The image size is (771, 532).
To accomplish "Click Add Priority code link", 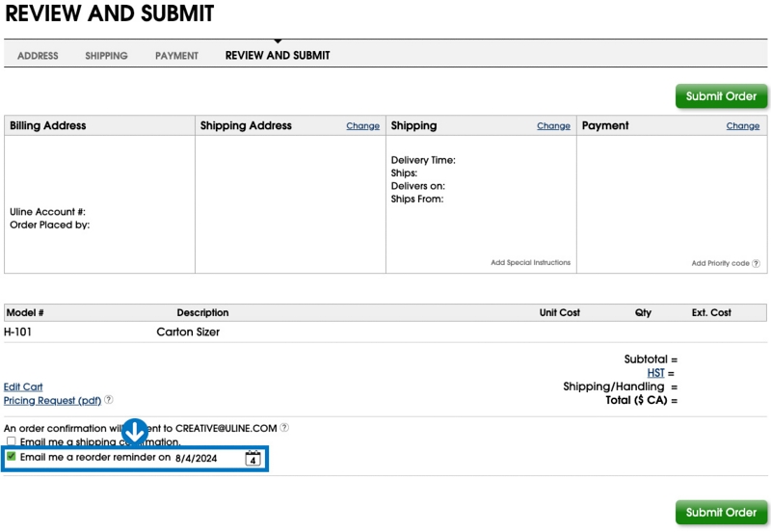I will click(720, 263).
